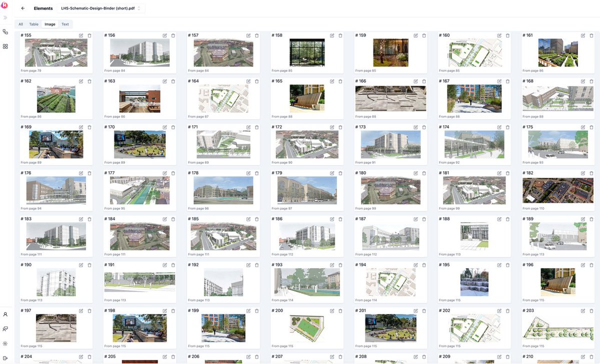Edit element # 185
The image size is (600, 364).
248,219
